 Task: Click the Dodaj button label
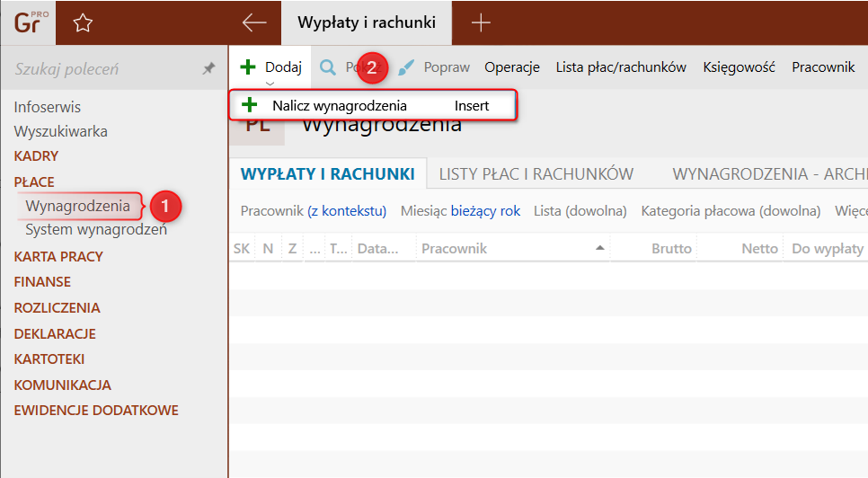coord(283,67)
